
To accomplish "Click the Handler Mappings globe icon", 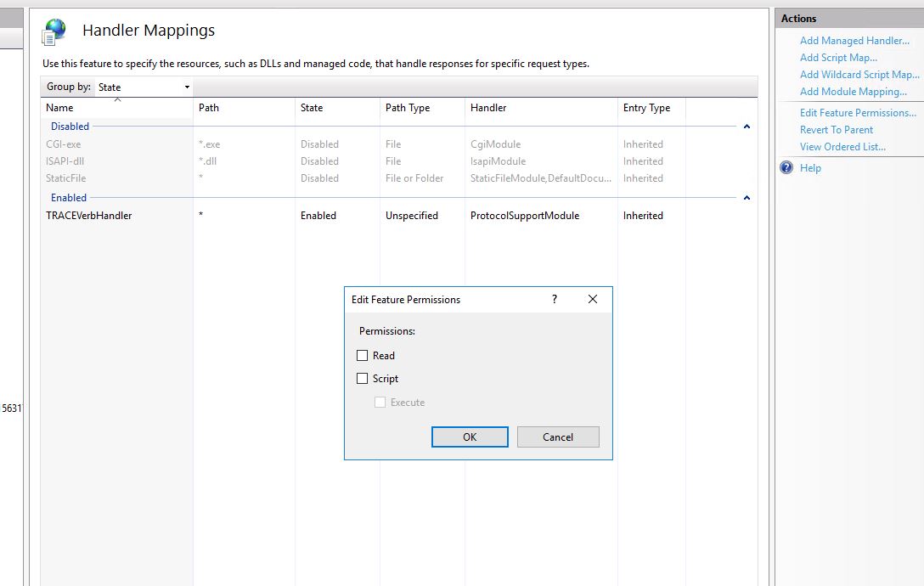I will (54, 31).
